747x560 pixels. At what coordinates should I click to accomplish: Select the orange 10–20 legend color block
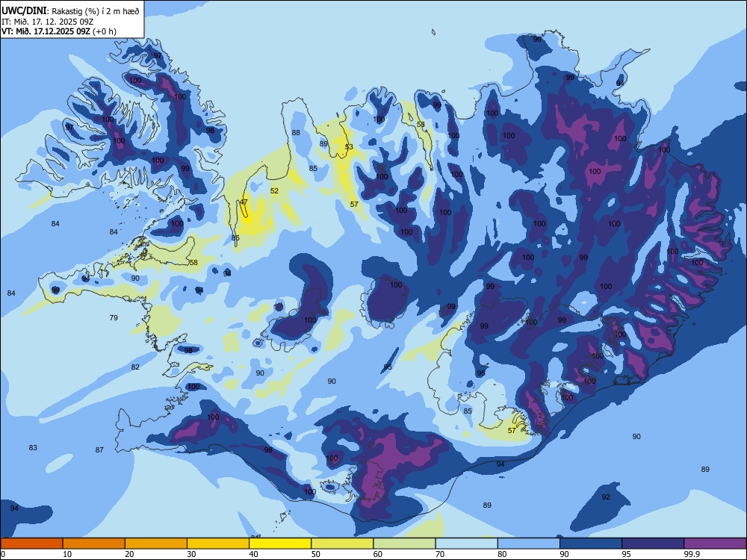tap(94, 544)
